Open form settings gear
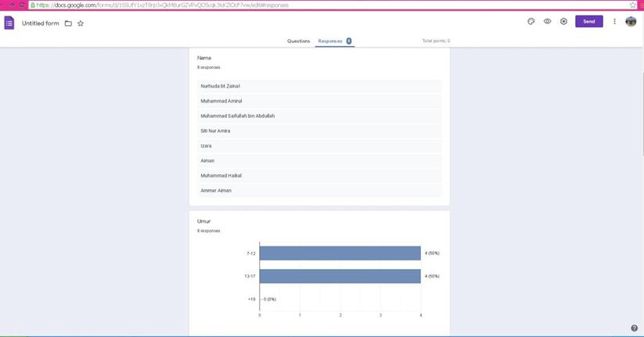This screenshot has height=337, width=644. point(563,21)
